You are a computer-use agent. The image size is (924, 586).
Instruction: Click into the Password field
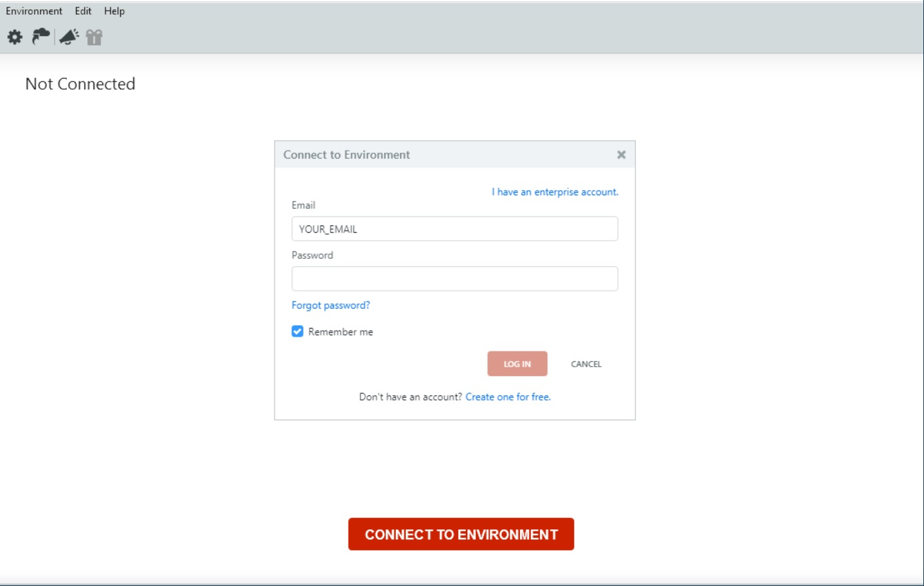[x=455, y=279]
